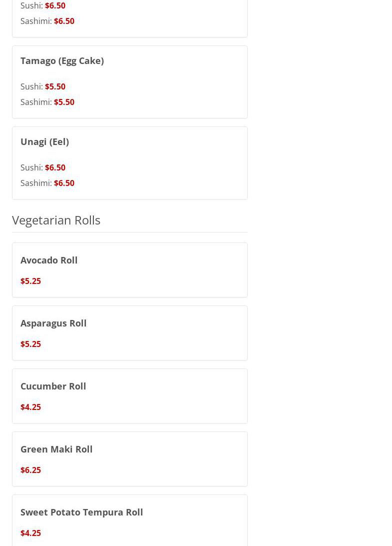Open the Unagi (Eel) menu item
This screenshot has width=392, height=546.
[44, 141]
